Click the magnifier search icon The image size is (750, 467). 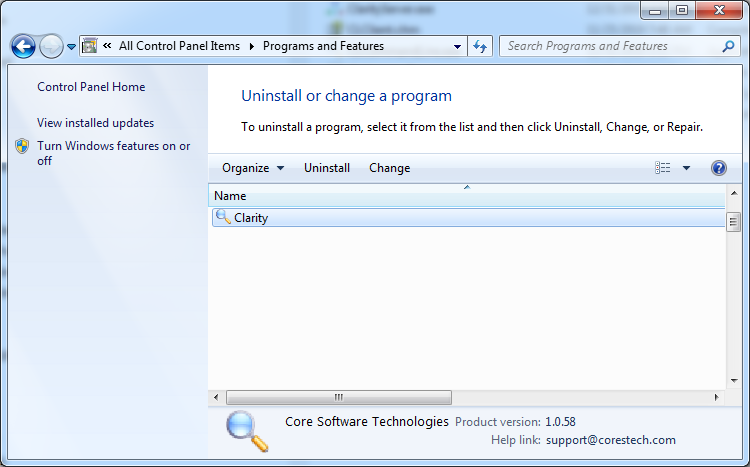tap(728, 46)
